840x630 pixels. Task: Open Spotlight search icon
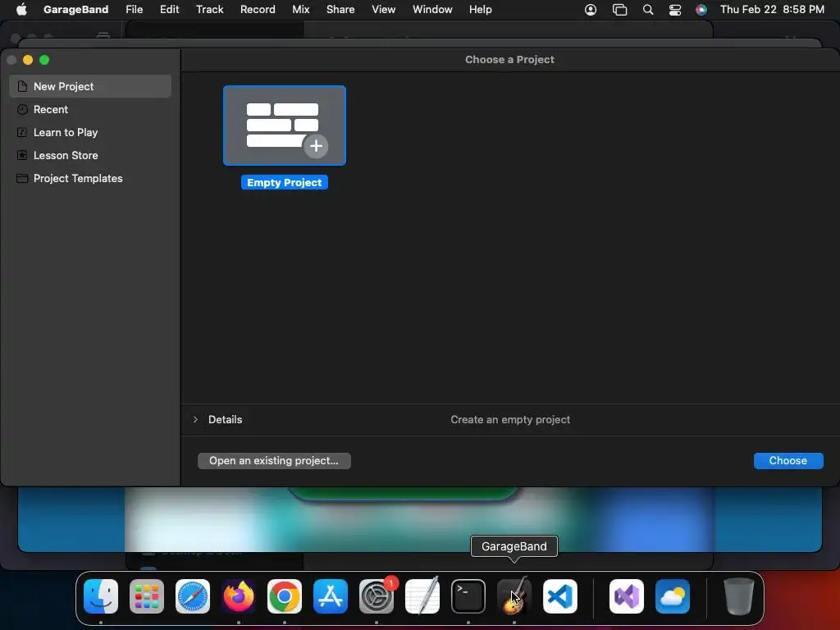[648, 10]
